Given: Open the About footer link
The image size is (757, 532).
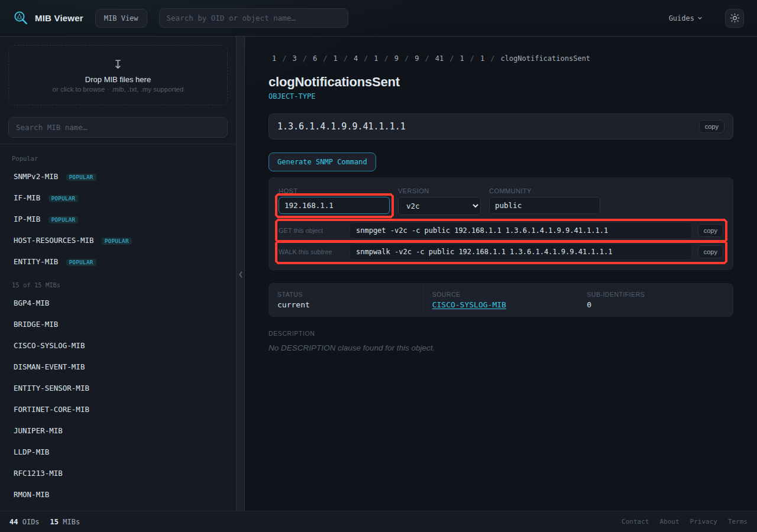Looking at the screenshot, I should [669, 521].
